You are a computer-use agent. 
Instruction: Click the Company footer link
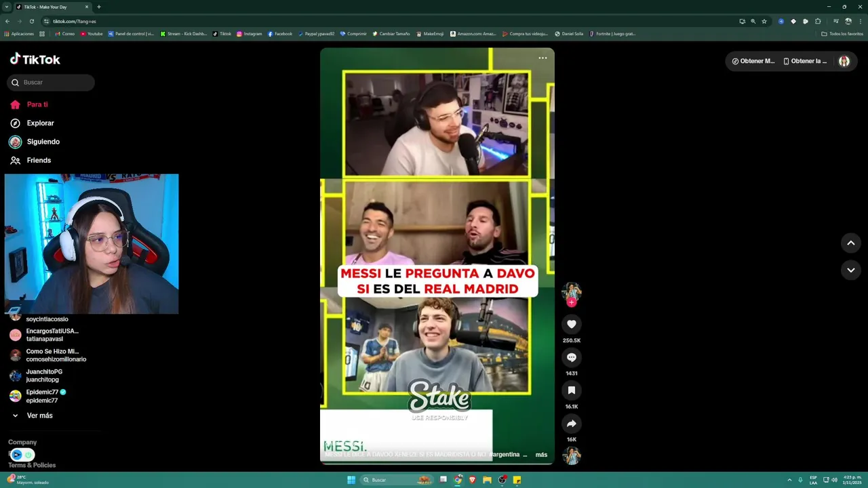pos(22,442)
